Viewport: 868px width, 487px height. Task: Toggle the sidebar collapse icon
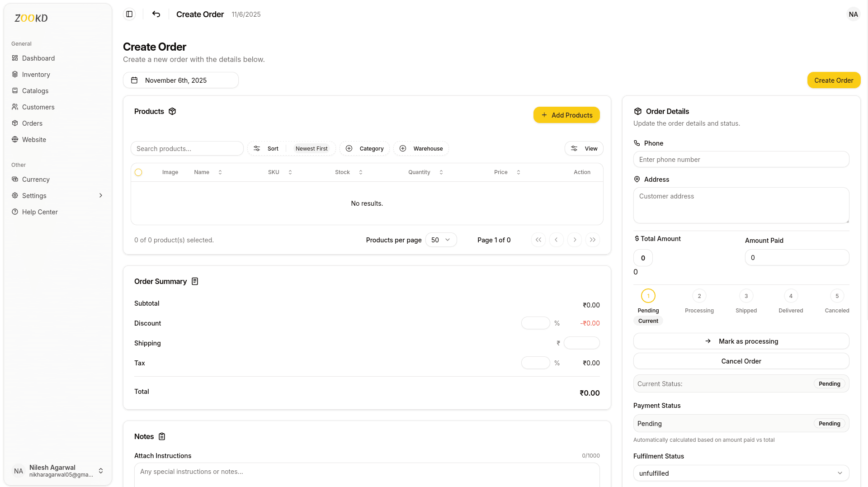129,14
